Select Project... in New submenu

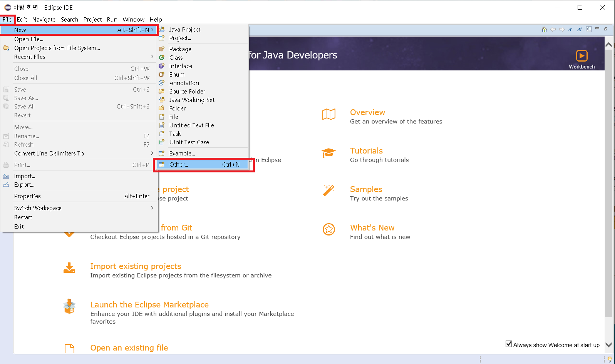(203, 38)
